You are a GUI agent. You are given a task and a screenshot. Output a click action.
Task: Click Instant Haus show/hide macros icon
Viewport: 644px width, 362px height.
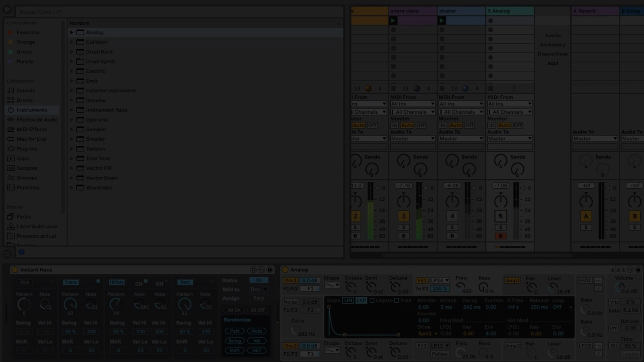click(253, 270)
